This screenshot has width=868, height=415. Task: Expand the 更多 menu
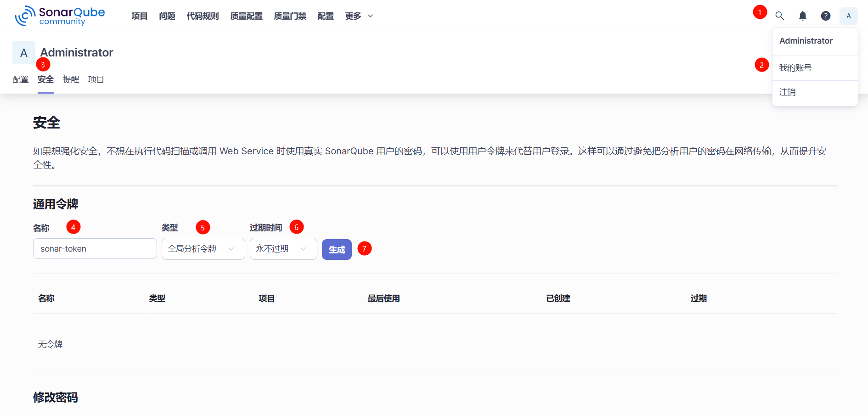point(359,16)
